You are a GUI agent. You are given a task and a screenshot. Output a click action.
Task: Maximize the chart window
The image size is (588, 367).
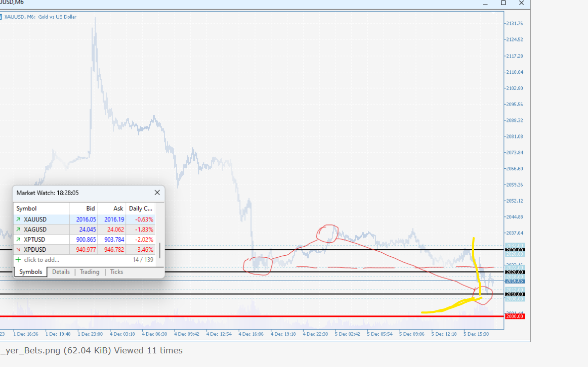point(503,3)
